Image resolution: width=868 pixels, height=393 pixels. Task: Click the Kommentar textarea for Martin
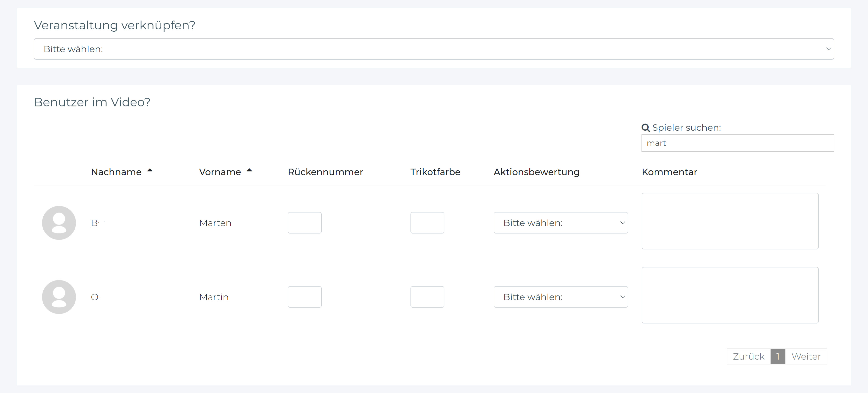(x=730, y=295)
